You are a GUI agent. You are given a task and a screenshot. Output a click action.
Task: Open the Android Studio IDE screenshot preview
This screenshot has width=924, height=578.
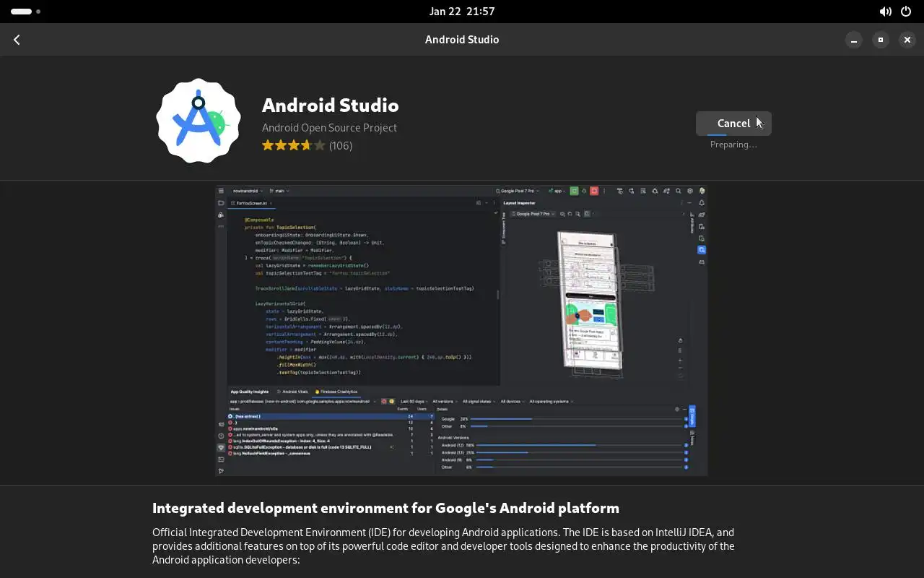point(461,331)
